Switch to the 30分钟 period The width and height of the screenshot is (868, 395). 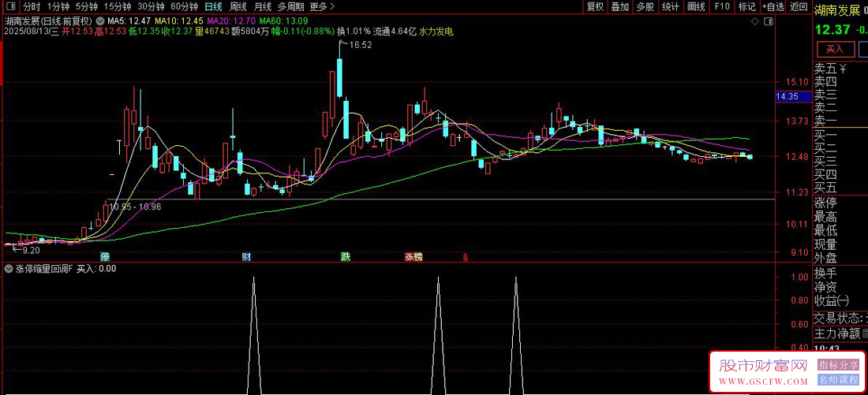152,6
